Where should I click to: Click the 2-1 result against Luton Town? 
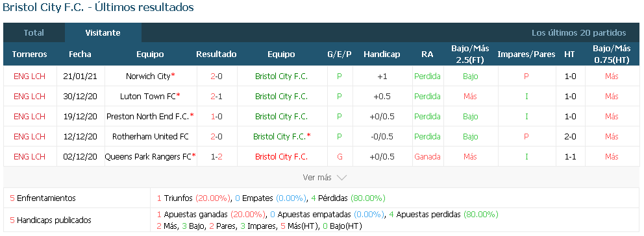click(216, 97)
